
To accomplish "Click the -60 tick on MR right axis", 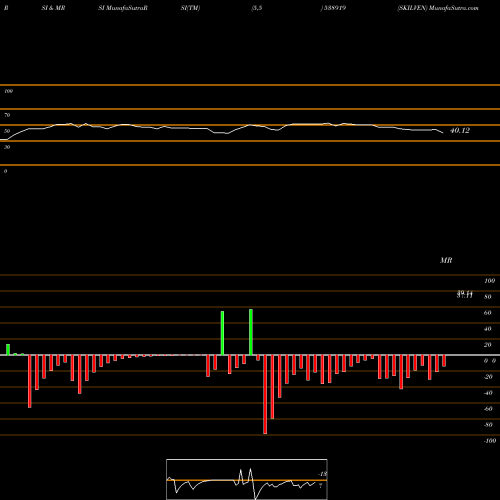I will [488, 409].
